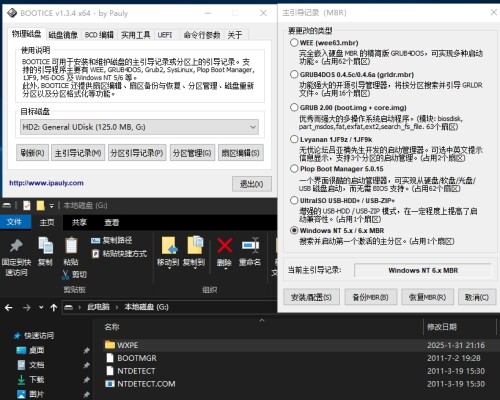Screen dimensions: 500x400
Task: Click the 移动到 folder icon
Action: (169, 246)
